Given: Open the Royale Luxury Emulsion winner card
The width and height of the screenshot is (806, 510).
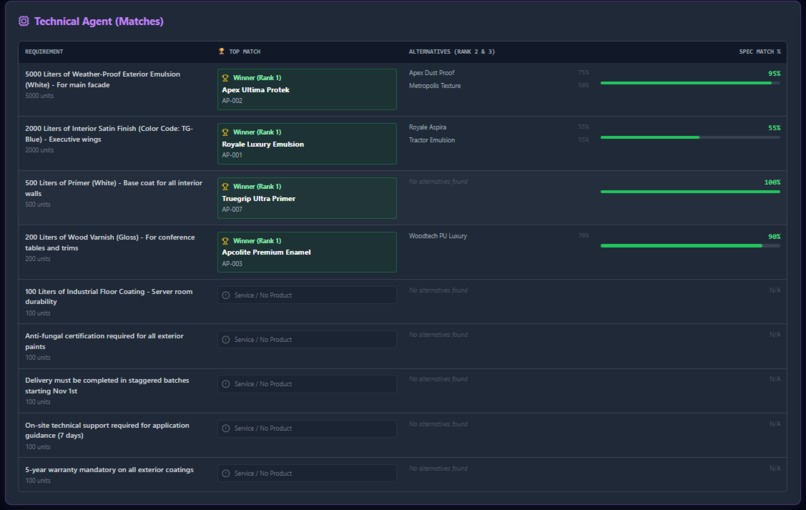Looking at the screenshot, I should pyautogui.click(x=307, y=143).
